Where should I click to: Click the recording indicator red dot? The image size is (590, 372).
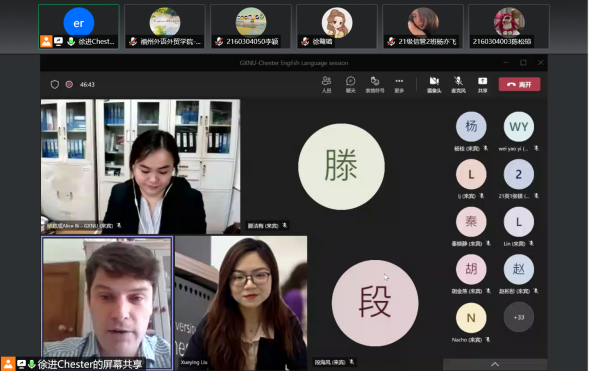tap(69, 84)
